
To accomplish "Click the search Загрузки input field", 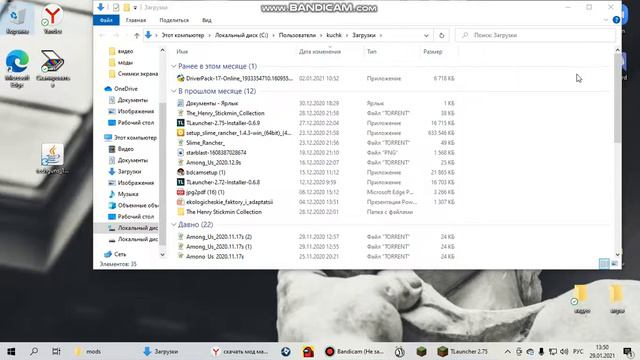I will pyautogui.click(x=535, y=36).
